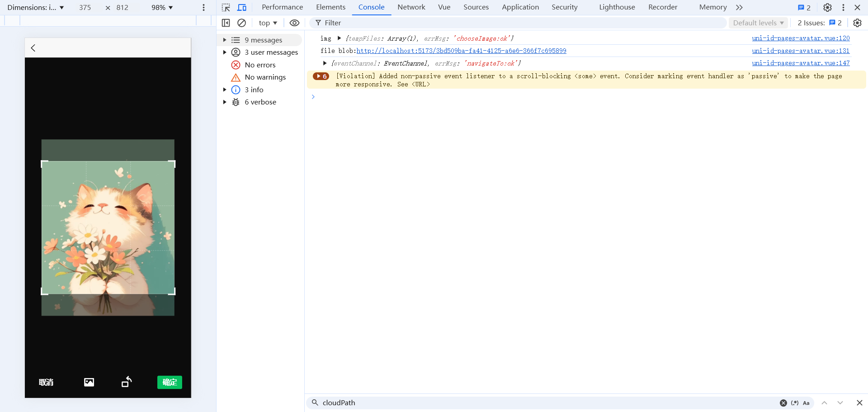The height and width of the screenshot is (412, 868).
Task: Open the top context dropdown
Action: click(x=268, y=23)
